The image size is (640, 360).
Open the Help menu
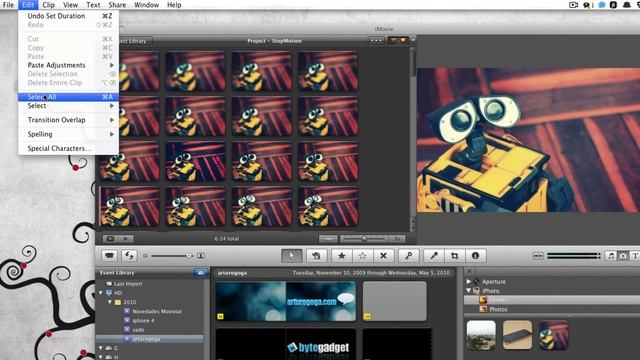point(174,5)
